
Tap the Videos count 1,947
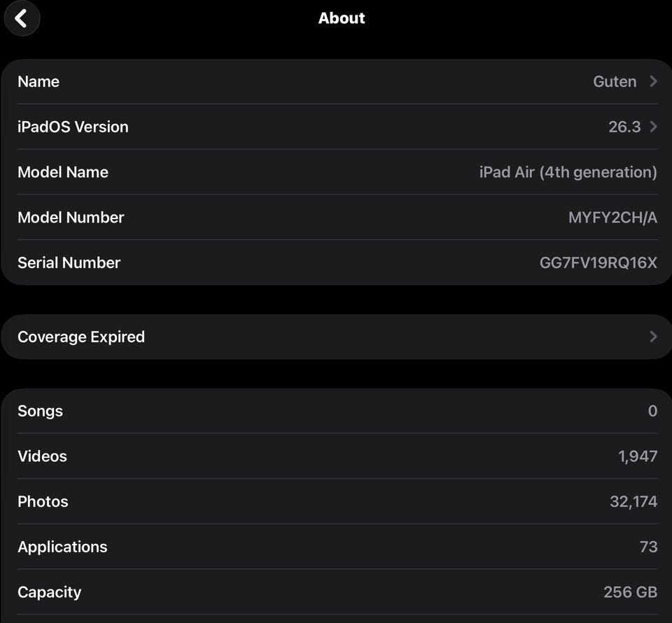[638, 456]
